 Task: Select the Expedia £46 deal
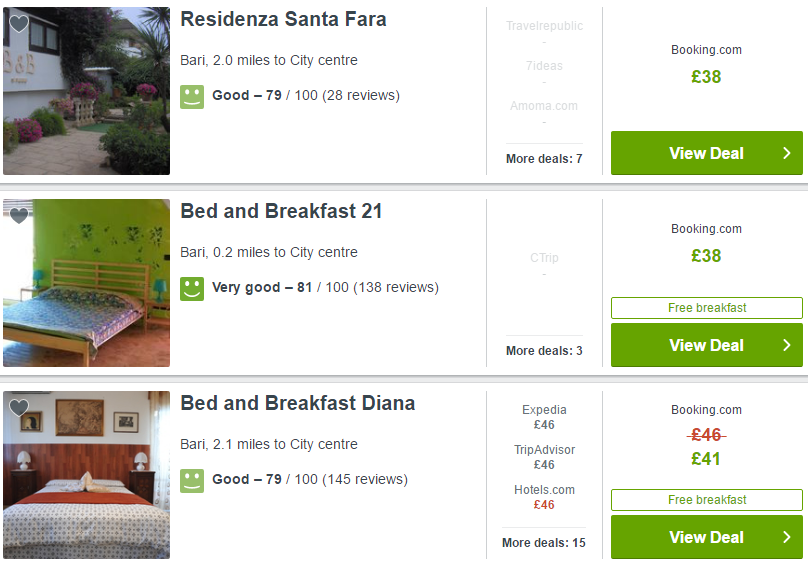(x=544, y=417)
